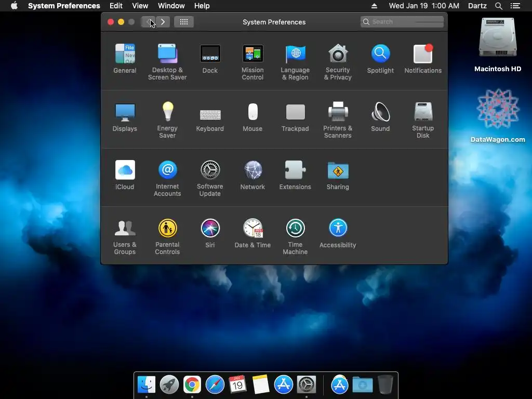532x399 pixels.
Task: Click the Show All grid button
Action: tap(184, 22)
